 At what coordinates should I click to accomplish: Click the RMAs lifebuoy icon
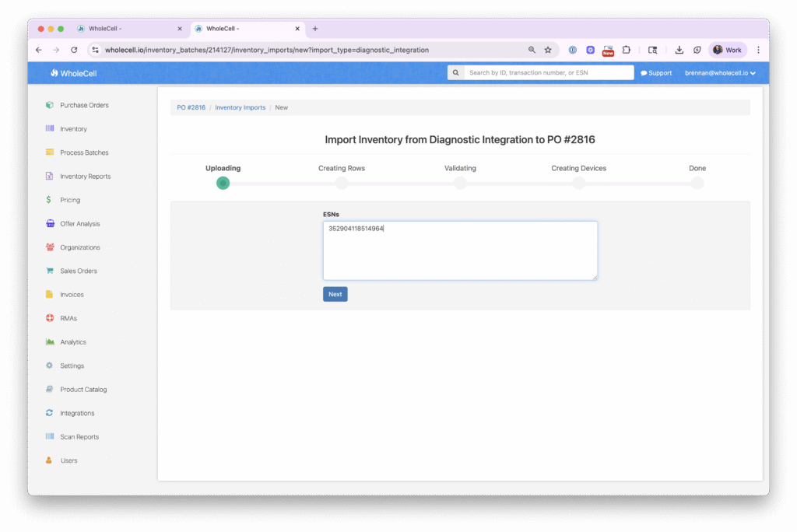(x=49, y=318)
